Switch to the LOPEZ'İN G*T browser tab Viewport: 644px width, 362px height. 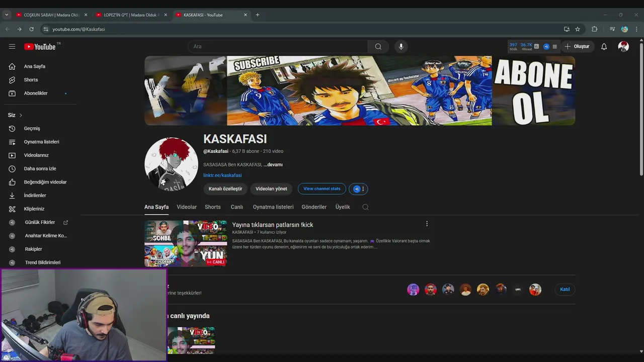[x=131, y=15]
